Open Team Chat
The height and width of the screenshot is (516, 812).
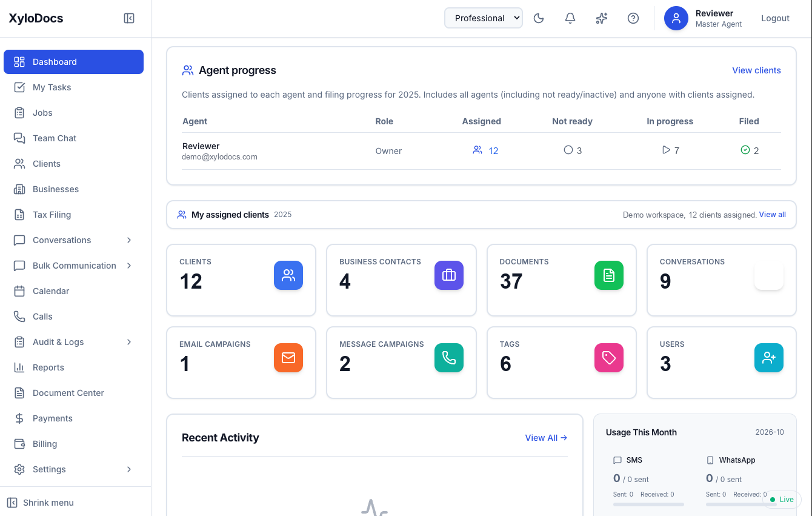tap(73, 138)
